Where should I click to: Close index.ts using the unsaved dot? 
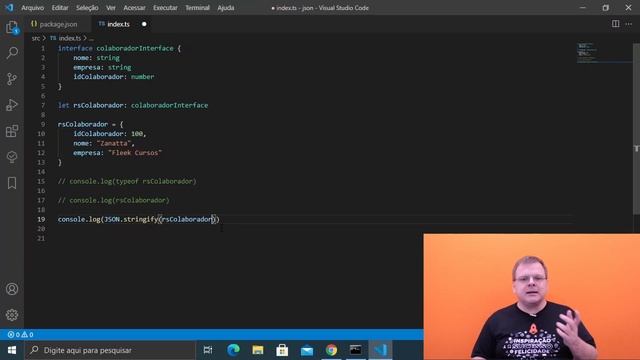[144, 24]
